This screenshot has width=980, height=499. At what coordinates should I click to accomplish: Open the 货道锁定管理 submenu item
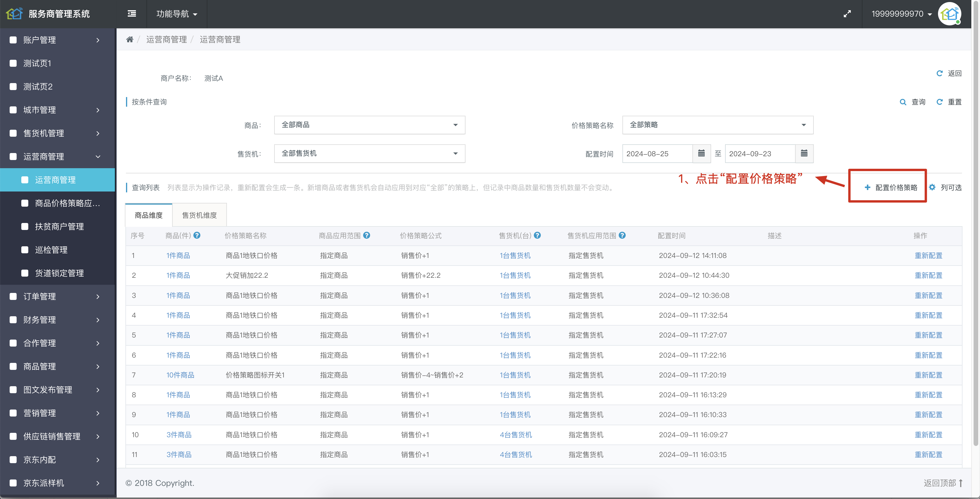click(57, 273)
